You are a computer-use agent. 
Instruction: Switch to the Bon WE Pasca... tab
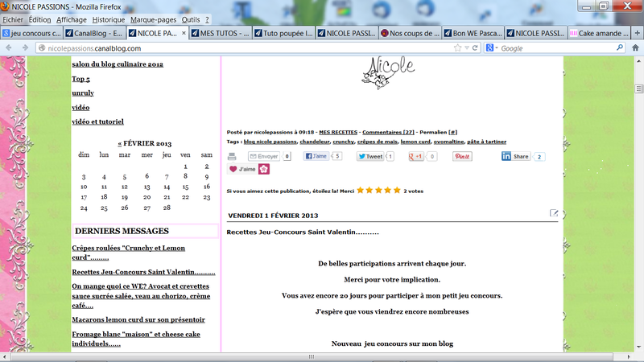coord(473,33)
